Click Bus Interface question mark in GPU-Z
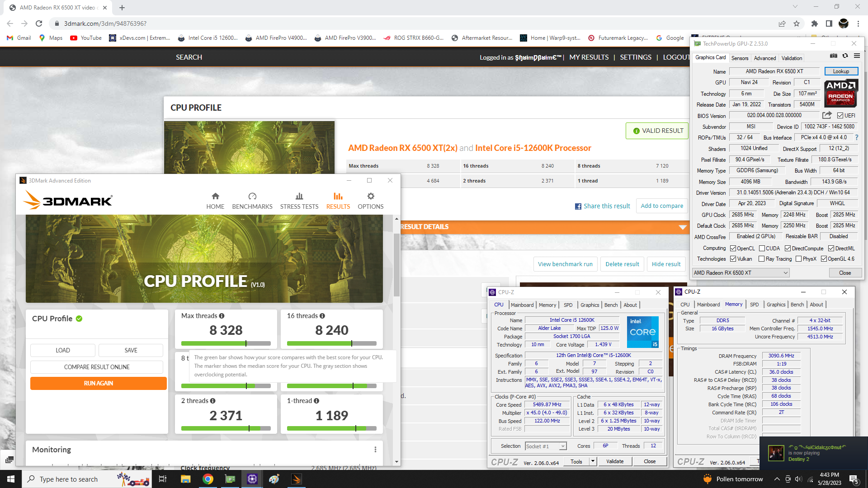868x488 pixels. (x=856, y=137)
